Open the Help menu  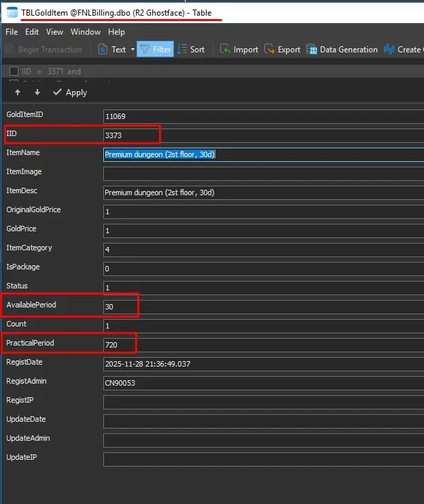tap(116, 32)
